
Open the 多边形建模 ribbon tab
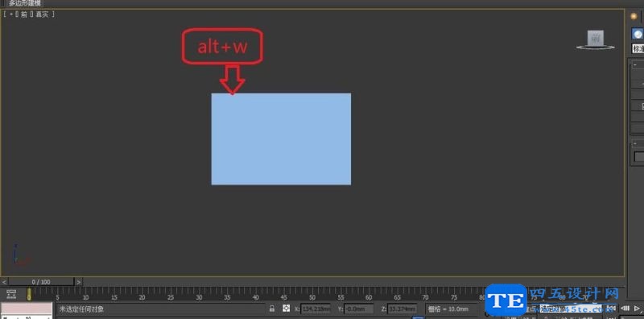tap(25, 3)
